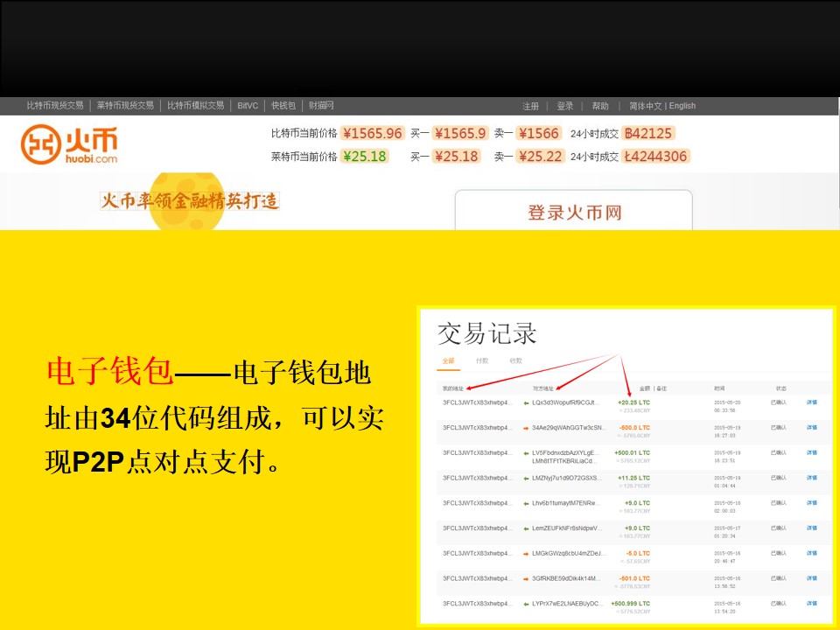Click the Bitcoin current price ¥1565.96
The width and height of the screenshot is (840, 630).
point(373,133)
